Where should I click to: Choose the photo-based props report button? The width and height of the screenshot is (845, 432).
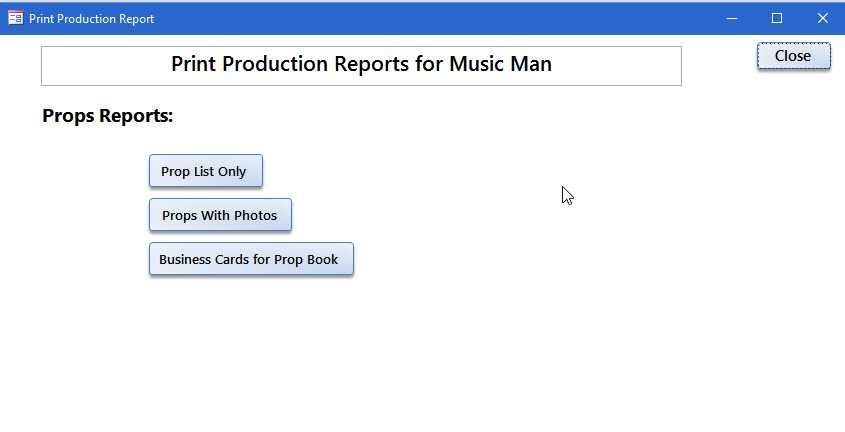pos(220,215)
